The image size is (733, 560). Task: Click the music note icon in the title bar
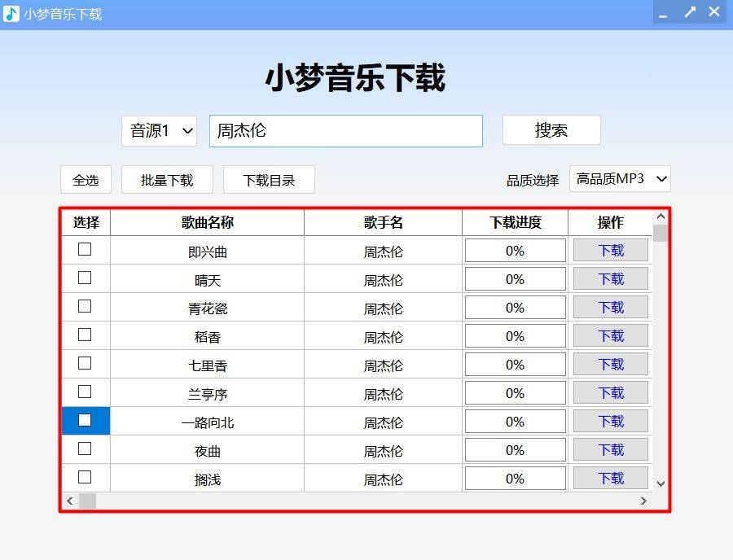pyautogui.click(x=10, y=12)
